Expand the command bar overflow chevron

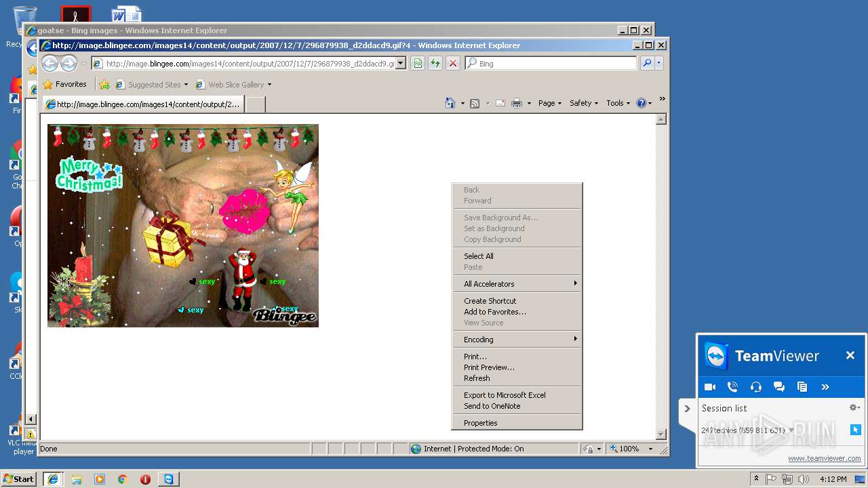tap(663, 99)
